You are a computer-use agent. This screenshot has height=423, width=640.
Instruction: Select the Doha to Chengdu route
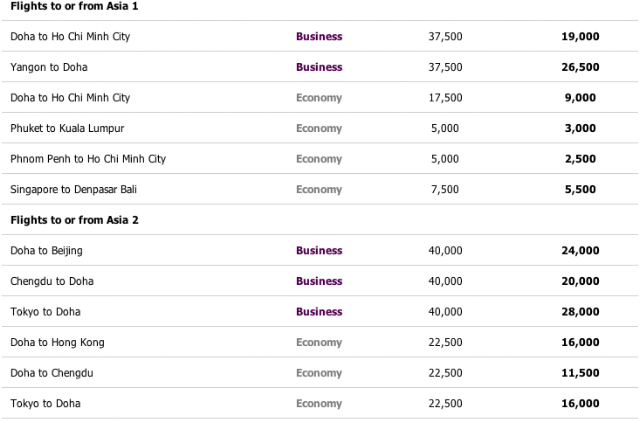[x=52, y=373]
